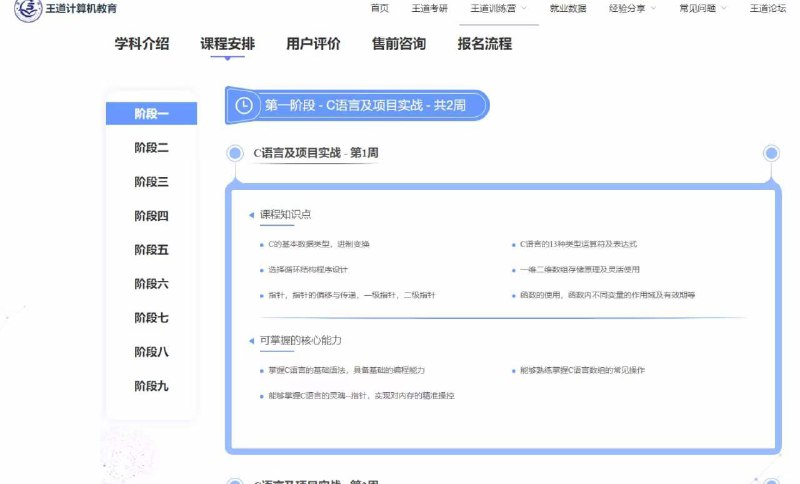Click the 函数的使用 bullet item
This screenshot has height=484, width=800.
click(608, 295)
